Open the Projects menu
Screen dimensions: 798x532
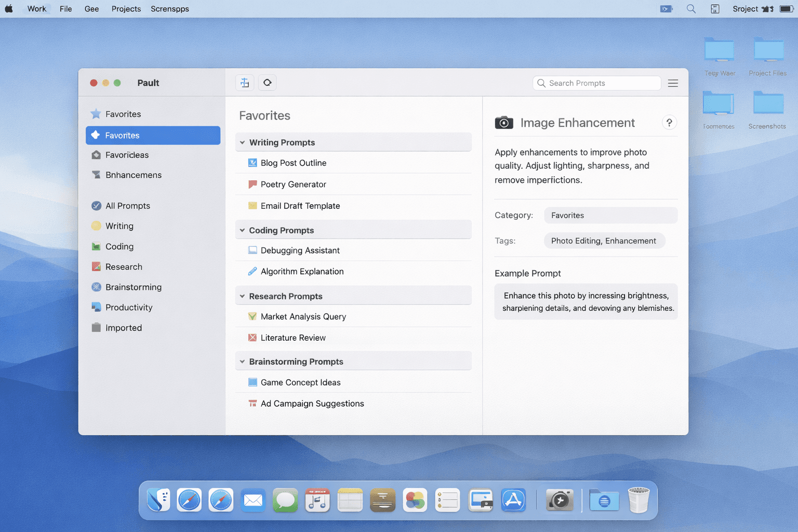pos(126,9)
